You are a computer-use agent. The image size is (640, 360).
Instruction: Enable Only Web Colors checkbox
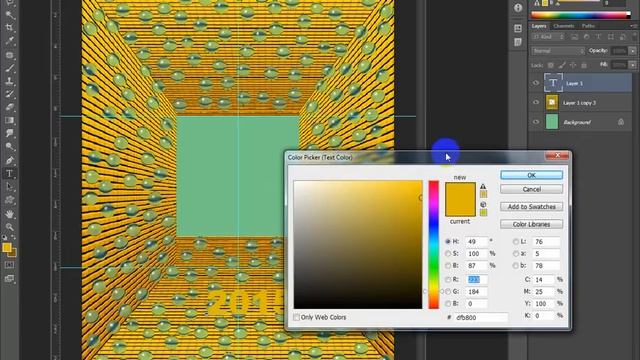pyautogui.click(x=296, y=317)
